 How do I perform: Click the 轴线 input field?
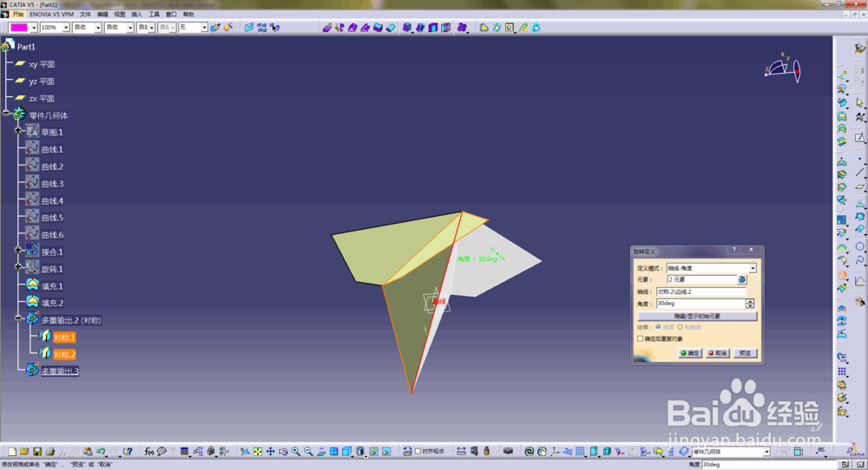pos(700,292)
